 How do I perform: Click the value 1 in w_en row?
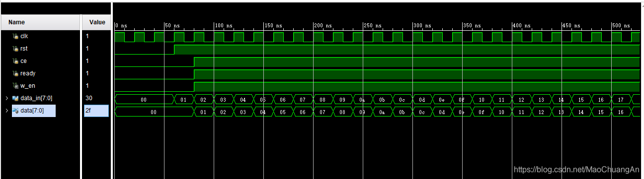87,86
